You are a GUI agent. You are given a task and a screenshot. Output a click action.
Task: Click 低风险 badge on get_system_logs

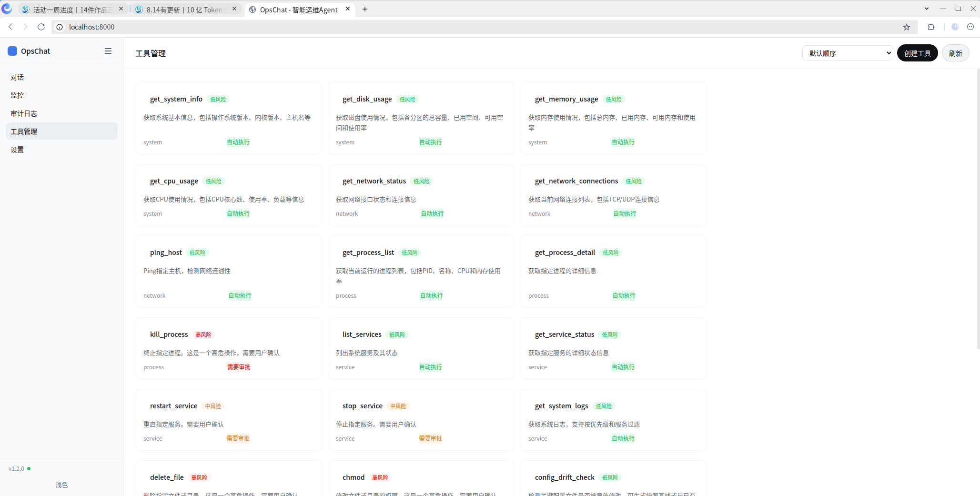point(604,406)
